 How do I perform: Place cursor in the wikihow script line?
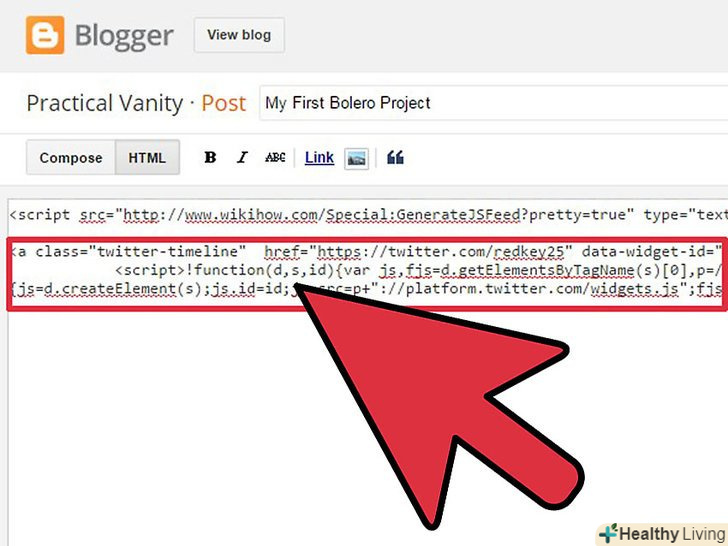click(x=368, y=215)
